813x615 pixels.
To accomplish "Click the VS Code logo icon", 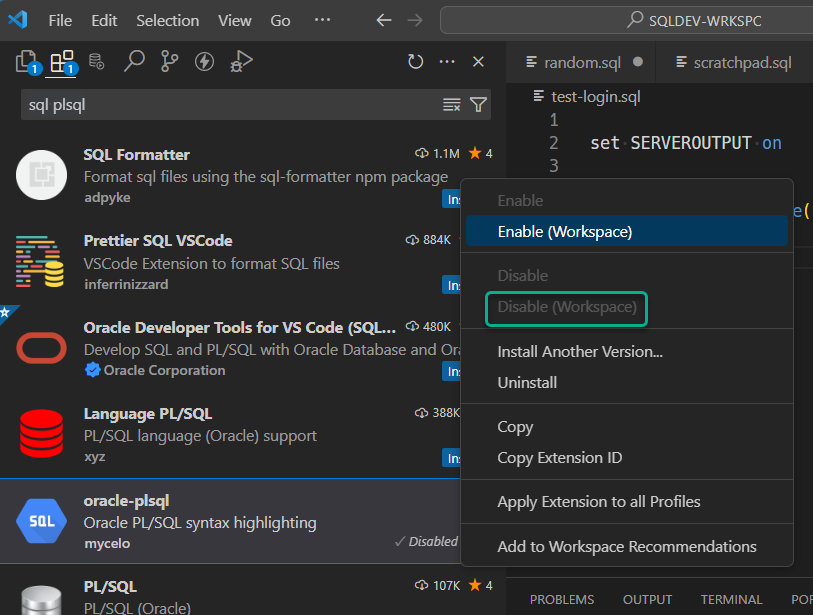I will 18,20.
